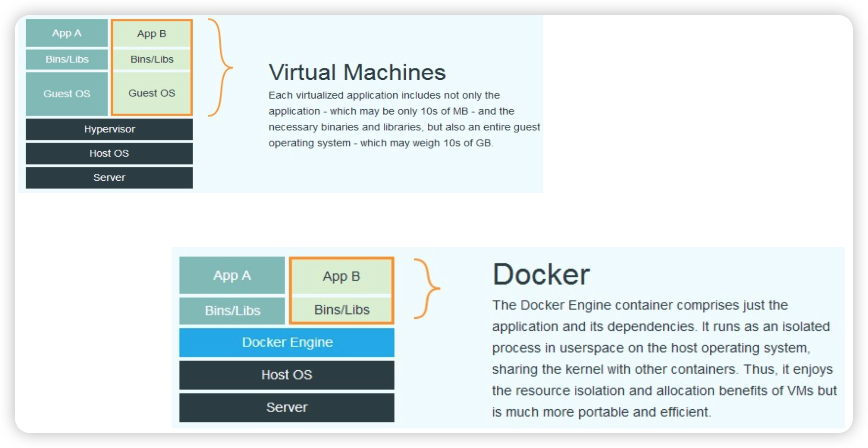Select light green Bins/Libs block in Virtual Machines diagram
Screen dimensions: 868x448
[x=152, y=59]
